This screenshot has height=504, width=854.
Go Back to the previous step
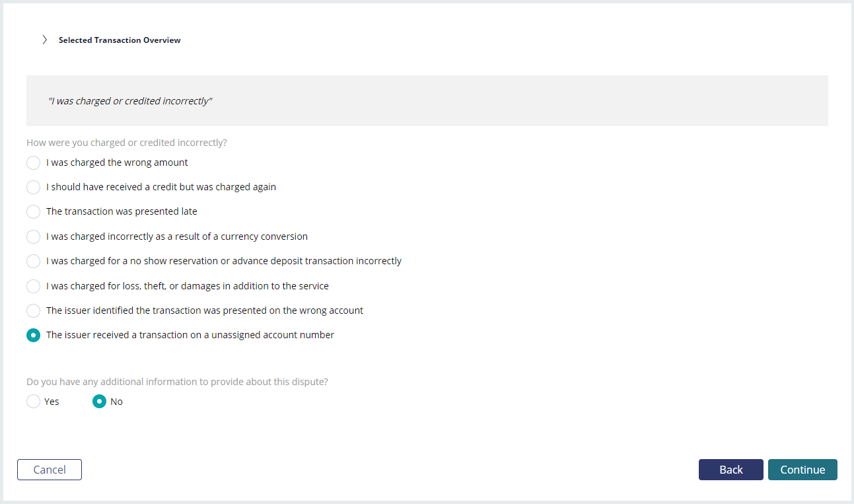click(x=731, y=470)
